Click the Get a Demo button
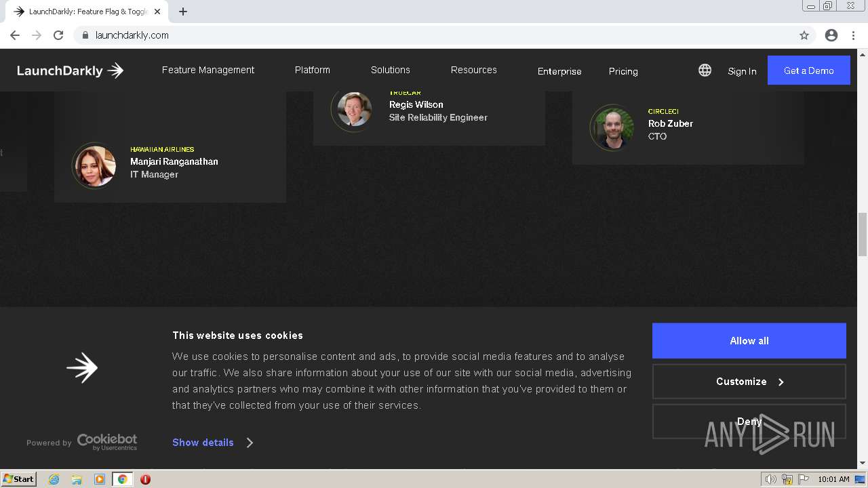The image size is (868, 488). tap(809, 70)
